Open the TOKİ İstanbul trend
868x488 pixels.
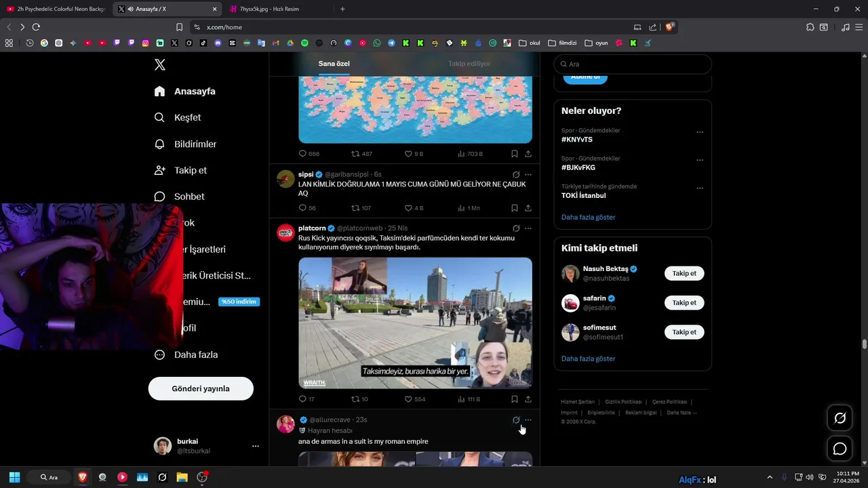583,195
